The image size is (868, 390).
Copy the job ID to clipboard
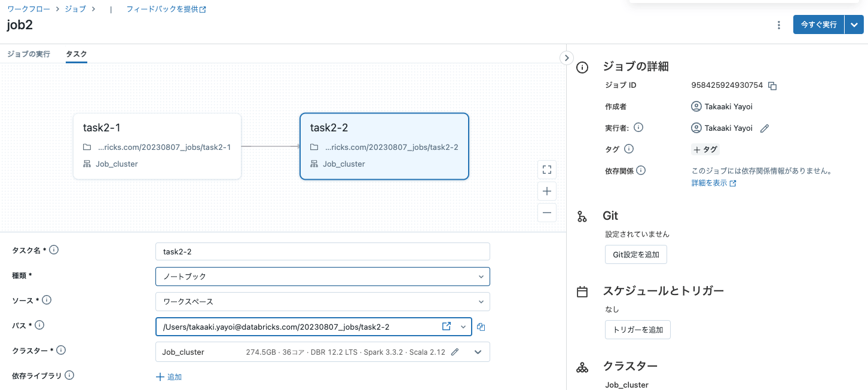pyautogui.click(x=772, y=86)
